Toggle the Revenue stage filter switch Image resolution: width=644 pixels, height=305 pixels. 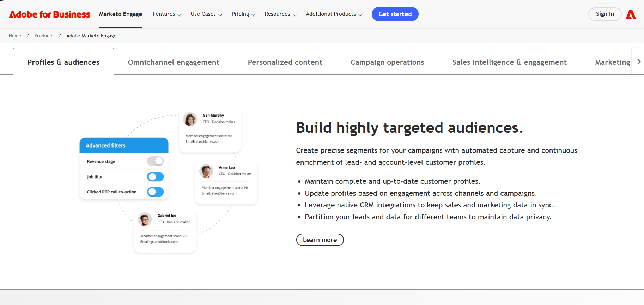[155, 161]
